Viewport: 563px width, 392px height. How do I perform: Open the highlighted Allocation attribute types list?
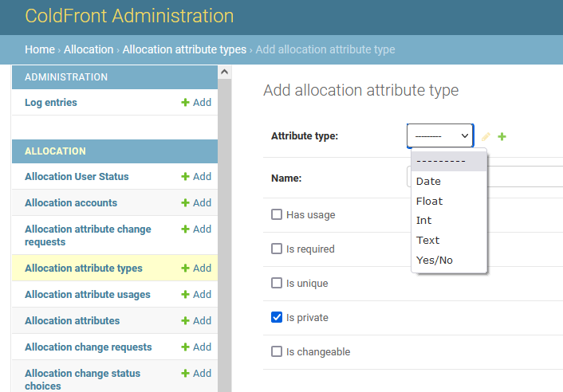[84, 269]
